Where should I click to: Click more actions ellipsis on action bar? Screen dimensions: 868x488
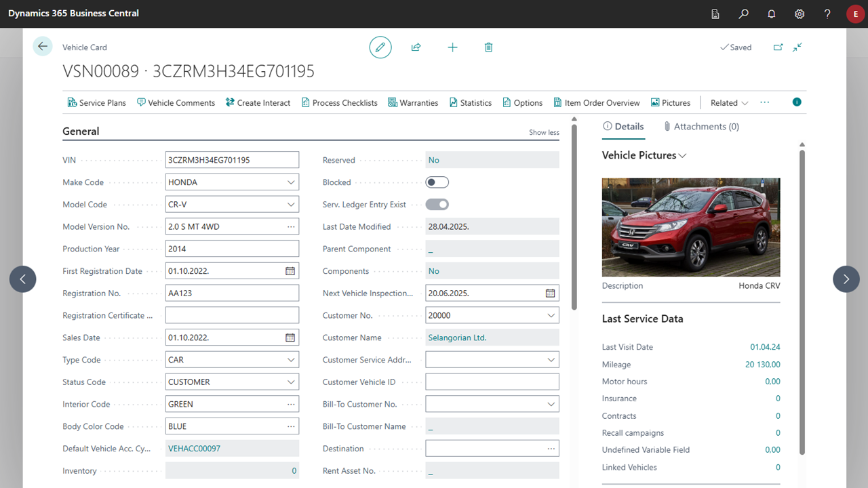click(765, 102)
